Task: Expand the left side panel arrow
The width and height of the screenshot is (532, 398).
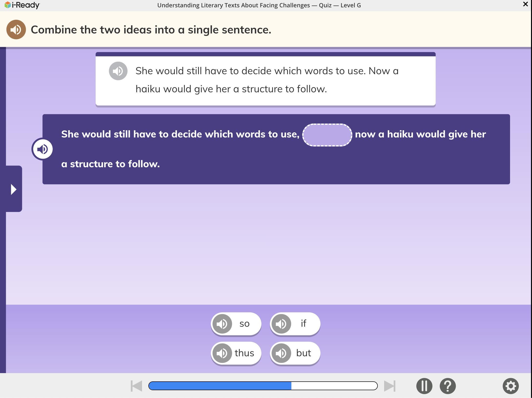Action: click(x=13, y=189)
